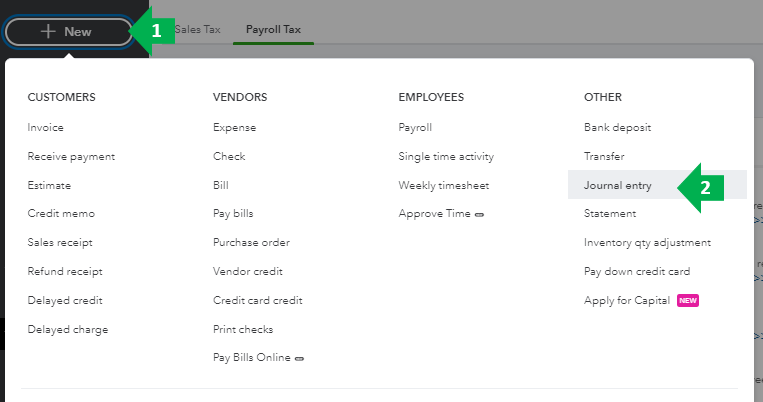Viewport: 763px width, 402px height.
Task: Select Check under Vendors
Action: tap(229, 156)
